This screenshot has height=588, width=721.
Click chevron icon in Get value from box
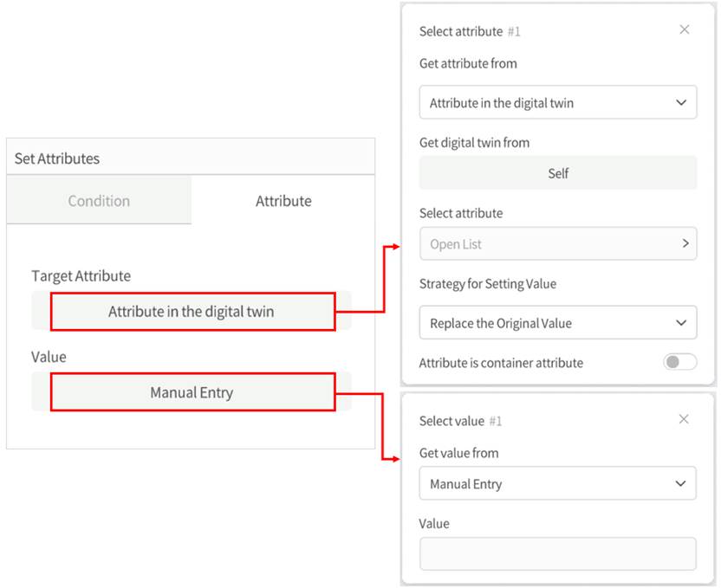(x=681, y=484)
